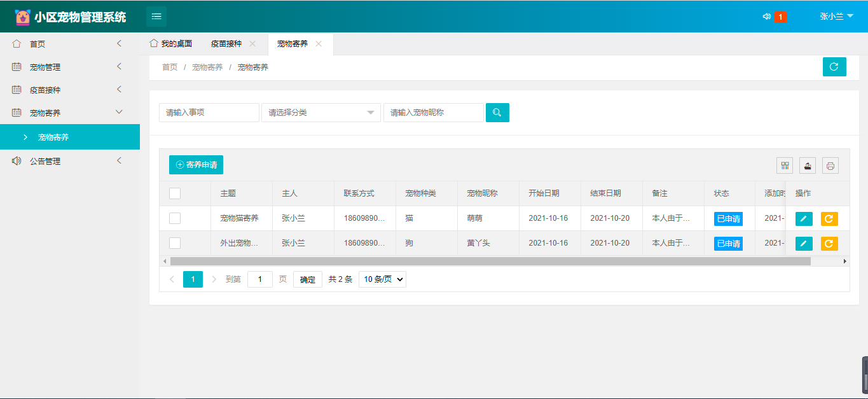Edit the 宠物猫寄养 row with pencil icon
The image size is (868, 399).
click(x=804, y=219)
